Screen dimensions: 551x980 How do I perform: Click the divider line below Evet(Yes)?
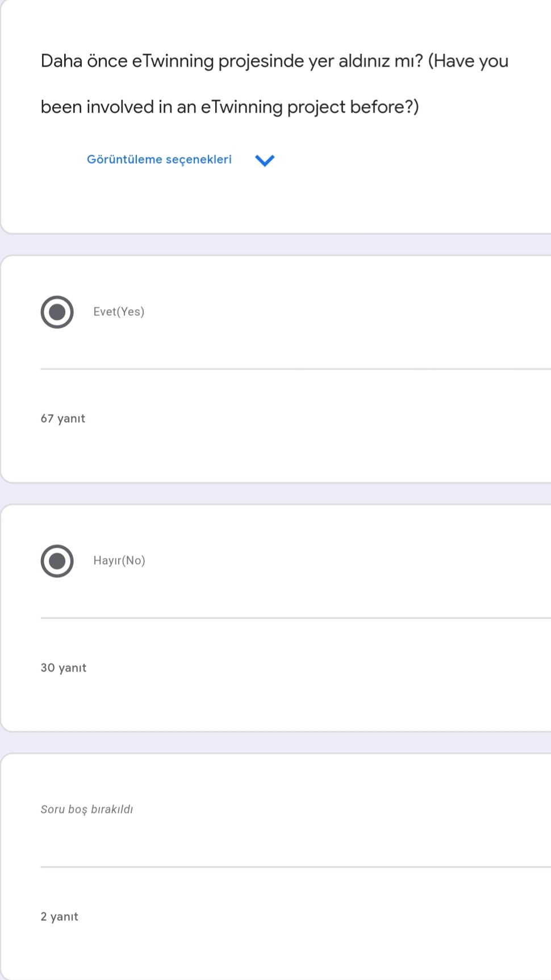(295, 369)
